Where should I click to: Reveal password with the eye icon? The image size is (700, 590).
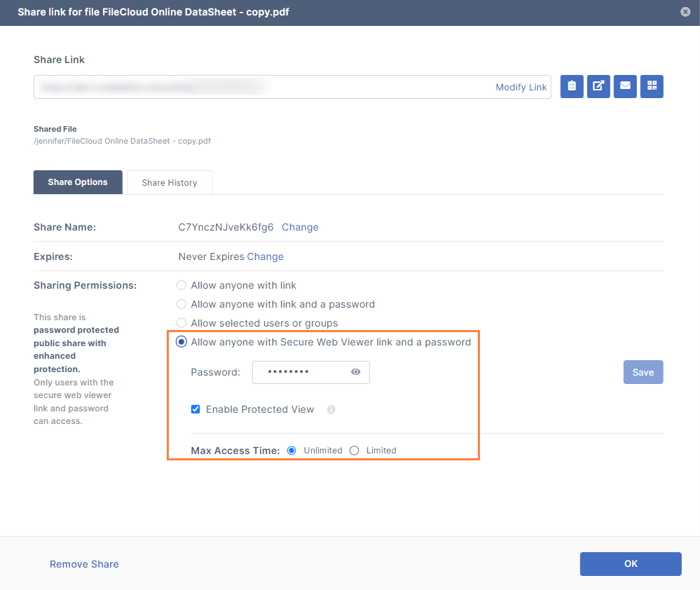coord(355,372)
